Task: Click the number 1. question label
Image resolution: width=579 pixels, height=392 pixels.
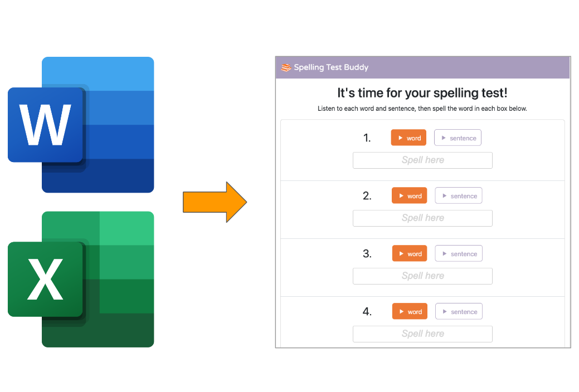Action: click(367, 138)
